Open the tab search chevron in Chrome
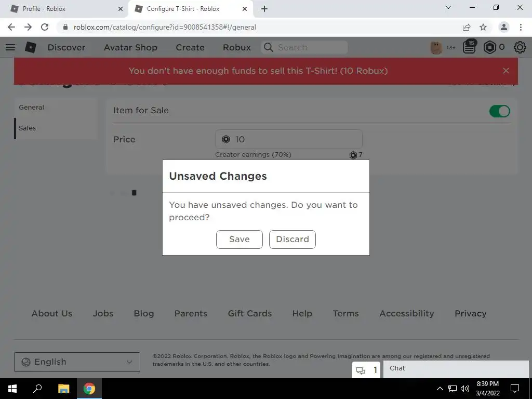This screenshot has height=399, width=532. tap(448, 7)
